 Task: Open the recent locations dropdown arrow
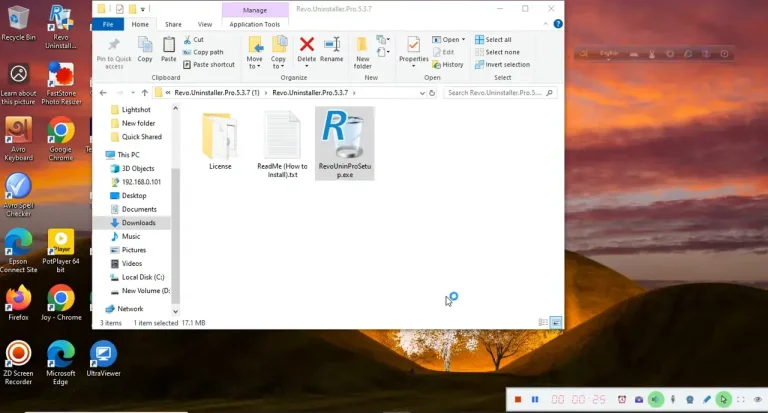pyautogui.click(x=133, y=93)
